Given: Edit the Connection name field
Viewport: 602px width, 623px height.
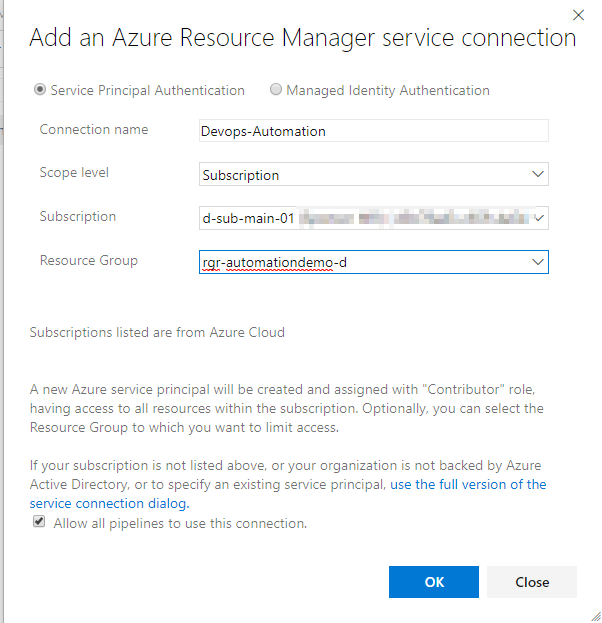Looking at the screenshot, I should pyautogui.click(x=374, y=131).
